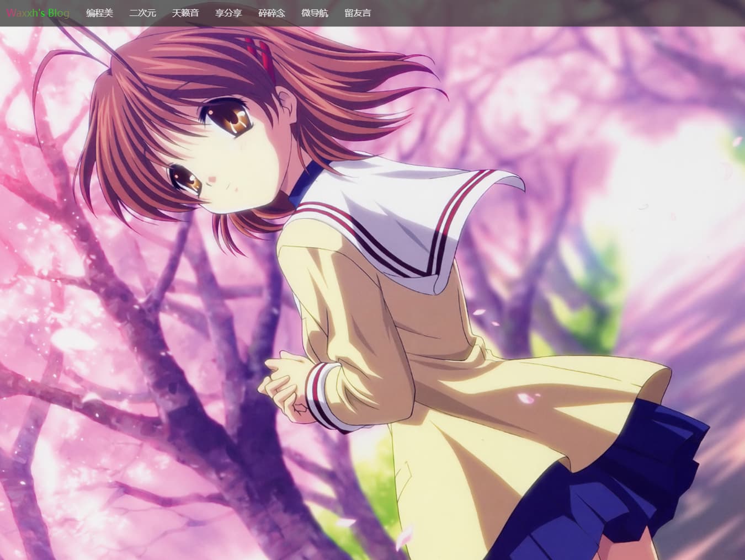Click the red hair clip in the artwork
Image resolution: width=745 pixels, height=560 pixels.
coord(260,54)
